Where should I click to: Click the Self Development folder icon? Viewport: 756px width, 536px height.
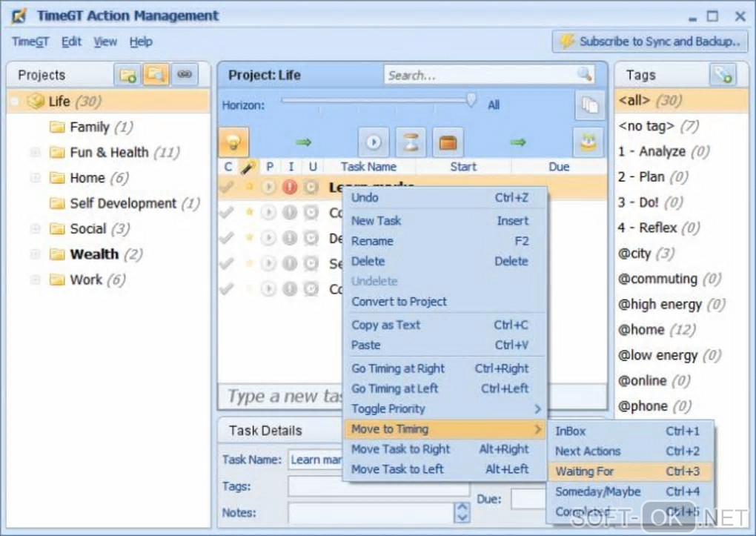point(57,203)
